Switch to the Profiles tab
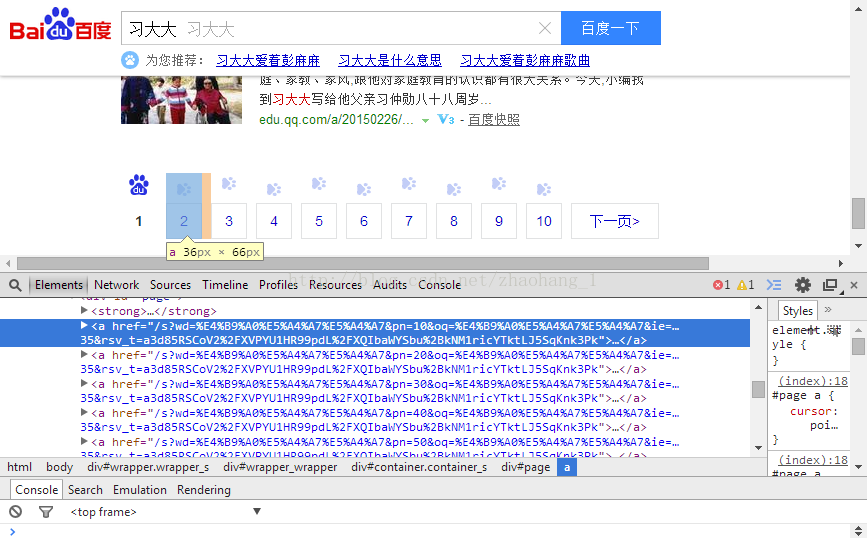Viewport: 867px width, 538px height. (x=278, y=285)
